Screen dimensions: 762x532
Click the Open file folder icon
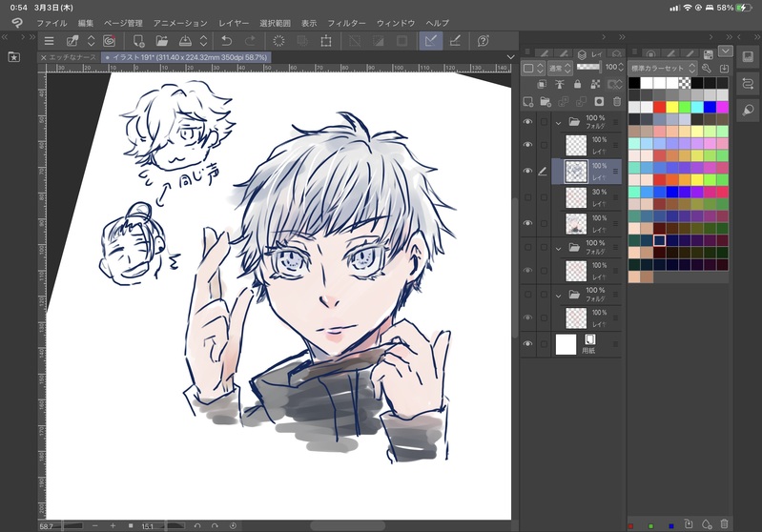[x=162, y=41]
